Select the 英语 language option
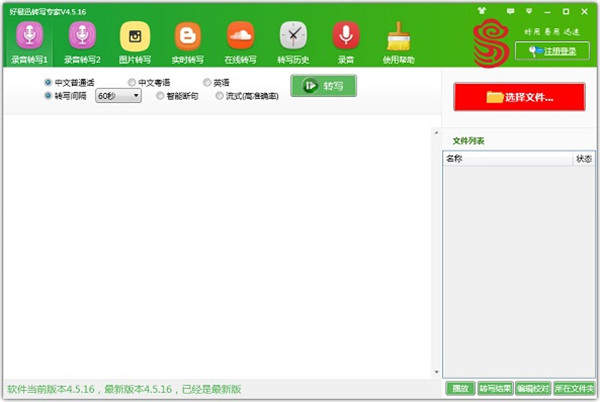 tap(216, 82)
